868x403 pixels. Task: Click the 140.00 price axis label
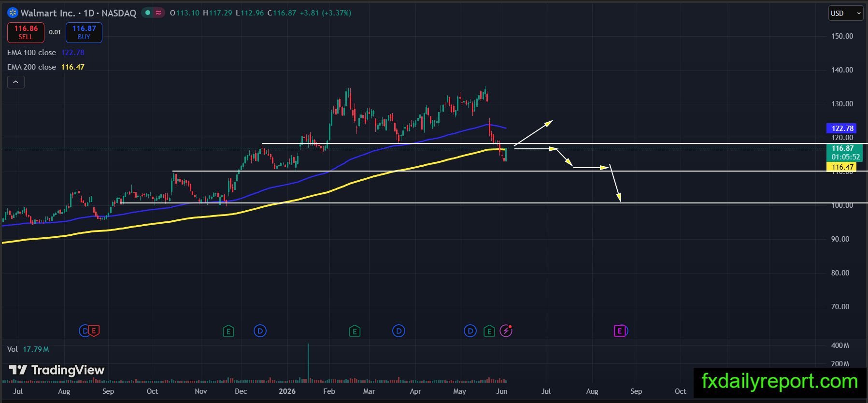point(842,70)
